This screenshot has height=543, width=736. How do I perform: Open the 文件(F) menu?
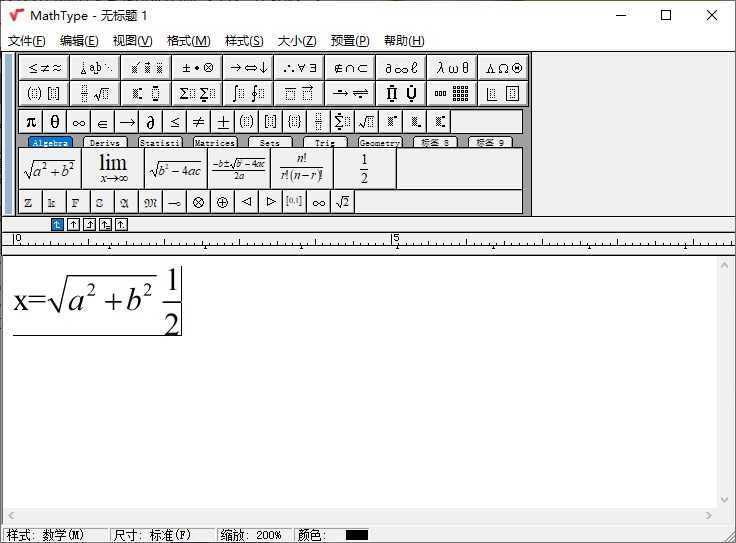[x=27, y=41]
